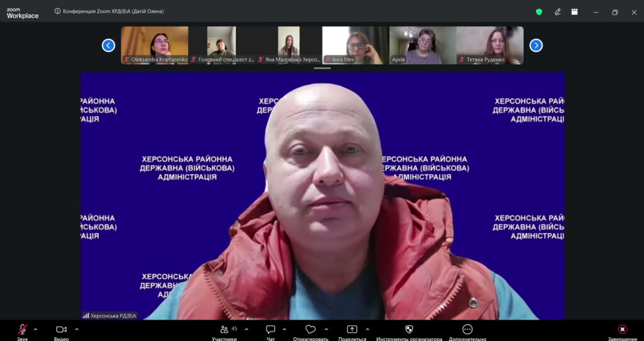Click the participant count 45
This screenshot has width=644, height=341.
[x=235, y=328]
